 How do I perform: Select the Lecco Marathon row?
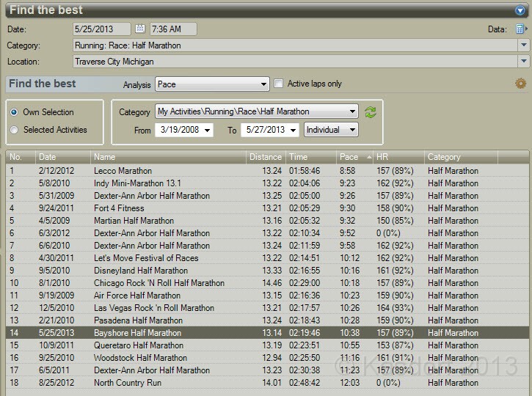(x=122, y=171)
